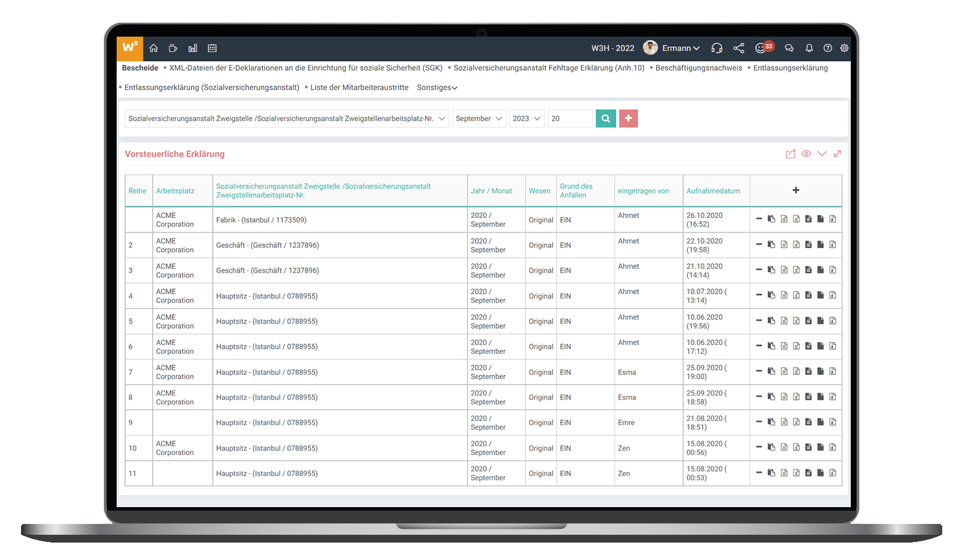Viewport: 959px width, 560px height.
Task: Open the Sozialversicherungsanstalt Zweigstelle dropdown
Action: click(287, 118)
